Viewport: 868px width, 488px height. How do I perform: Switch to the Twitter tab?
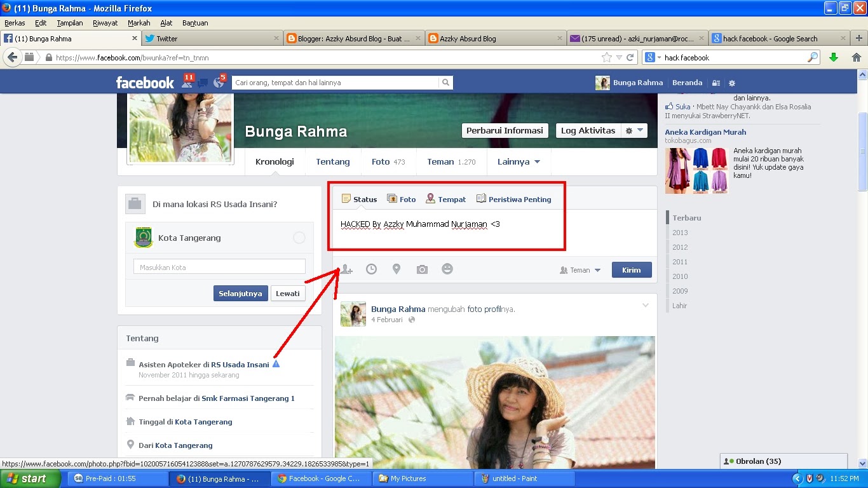click(x=212, y=38)
